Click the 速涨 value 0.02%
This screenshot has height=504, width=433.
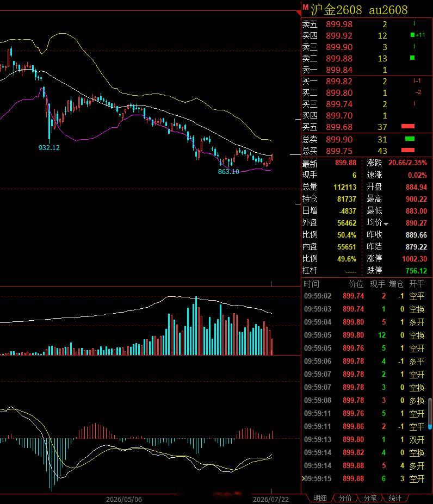click(417, 175)
